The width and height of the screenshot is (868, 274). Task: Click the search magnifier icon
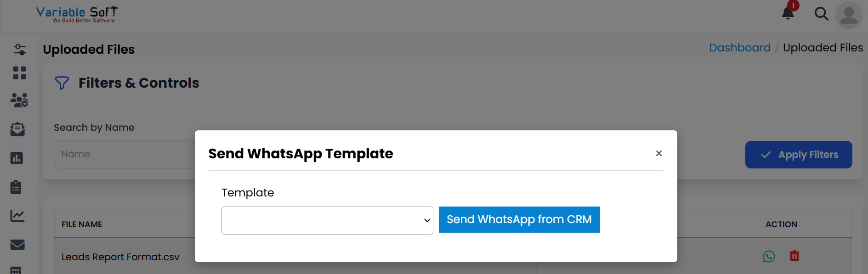[821, 14]
